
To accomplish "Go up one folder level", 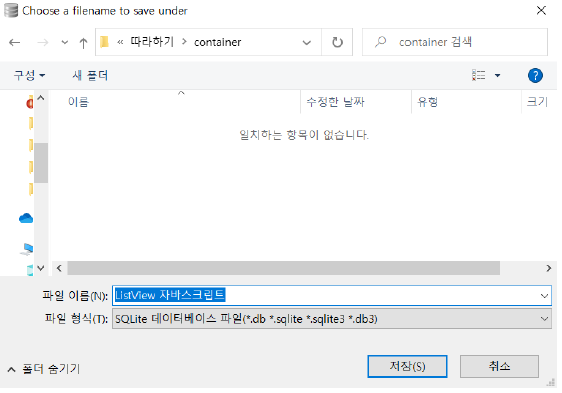I will click(x=83, y=43).
